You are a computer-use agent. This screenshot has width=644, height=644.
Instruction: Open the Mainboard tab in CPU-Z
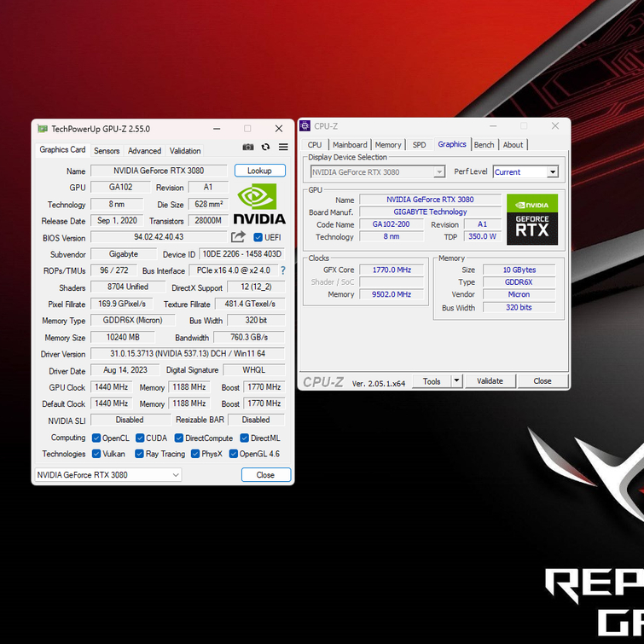point(350,145)
